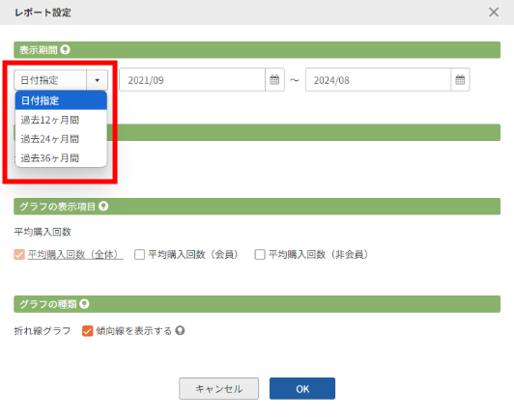Click the 2024/08 end date field
The image size is (514, 420).
click(378, 79)
